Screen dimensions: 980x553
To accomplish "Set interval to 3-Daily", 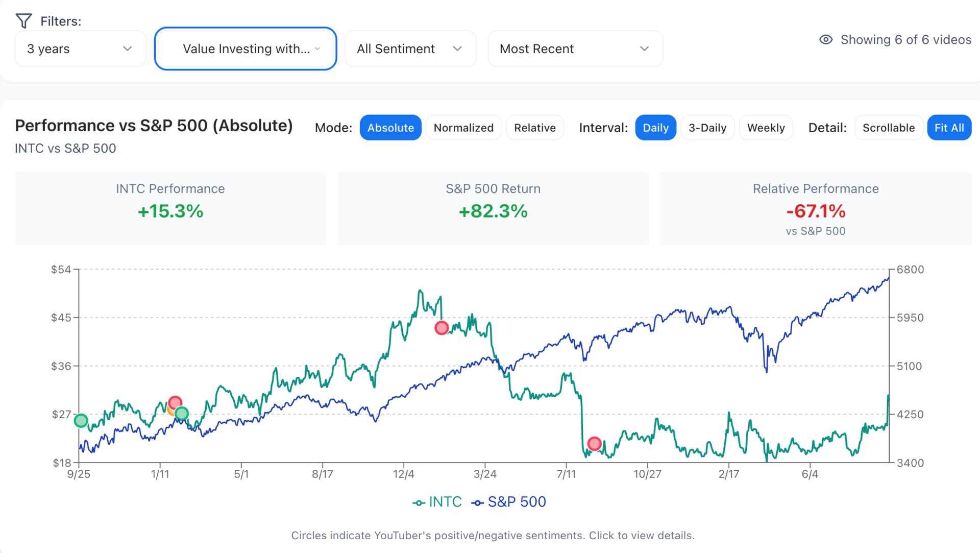I will [707, 128].
